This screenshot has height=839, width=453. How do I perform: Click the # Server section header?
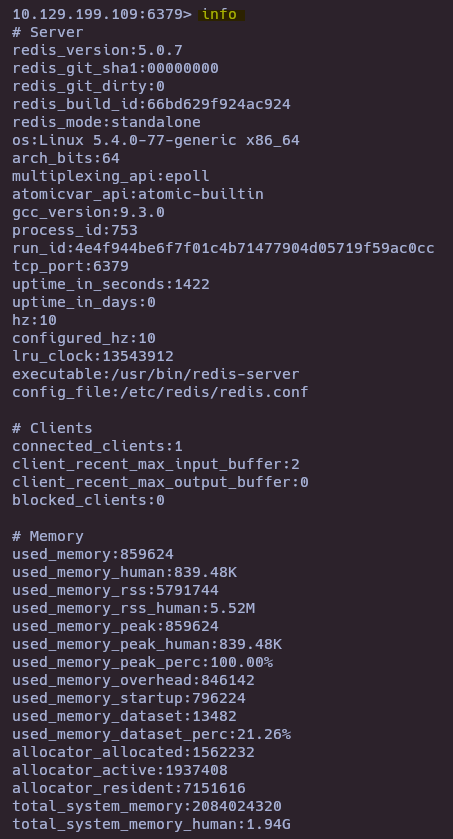[48, 32]
